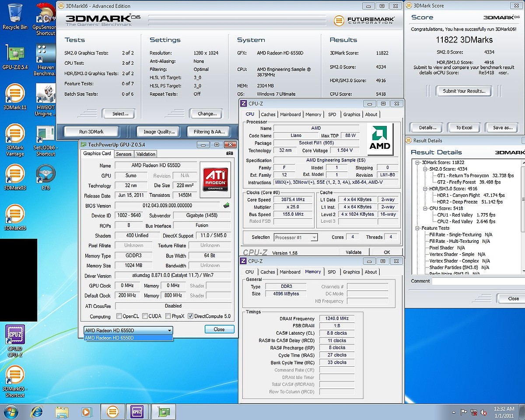Open the GpuSensor Shortcut desktop icon
The height and width of the screenshot is (420, 525).
(45, 18)
